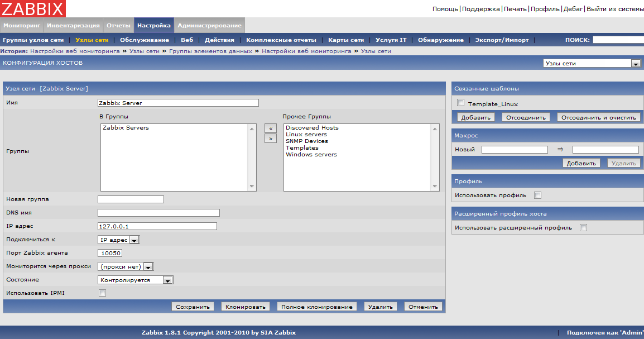Click the Удалить host button
Viewport: 644px width, 339px height.
pos(381,307)
